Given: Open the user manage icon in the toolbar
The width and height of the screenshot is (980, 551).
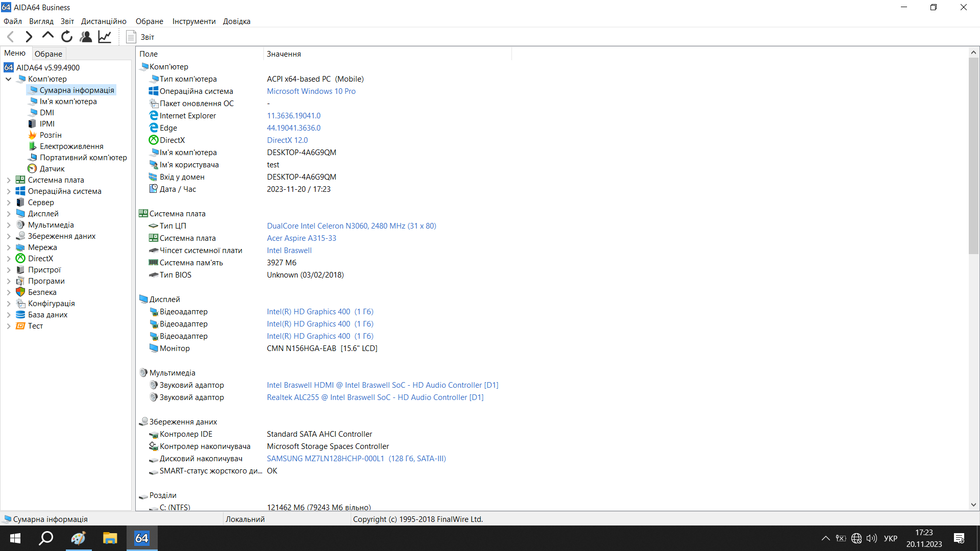Looking at the screenshot, I should 86,37.
